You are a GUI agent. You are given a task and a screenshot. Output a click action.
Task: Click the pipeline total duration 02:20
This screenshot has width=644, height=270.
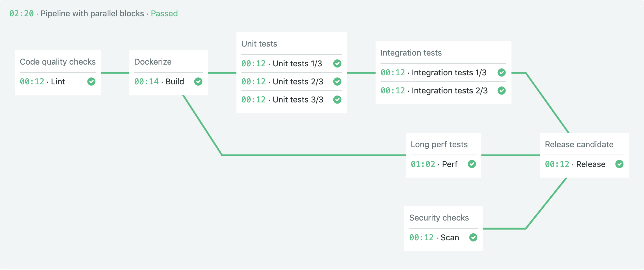pyautogui.click(x=22, y=13)
